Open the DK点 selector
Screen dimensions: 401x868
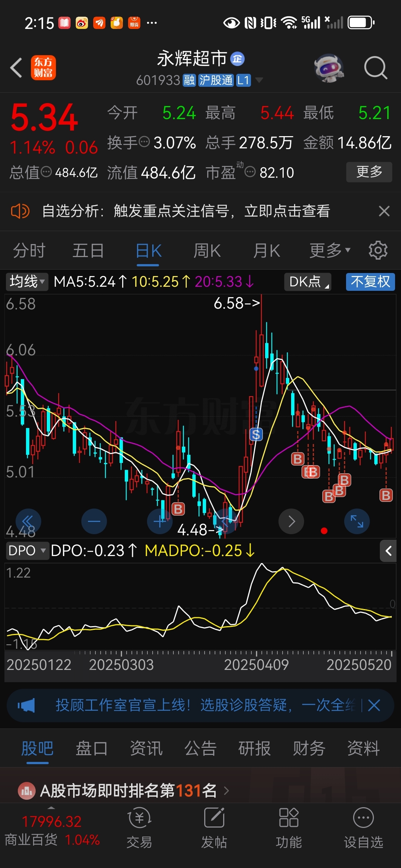tap(308, 282)
